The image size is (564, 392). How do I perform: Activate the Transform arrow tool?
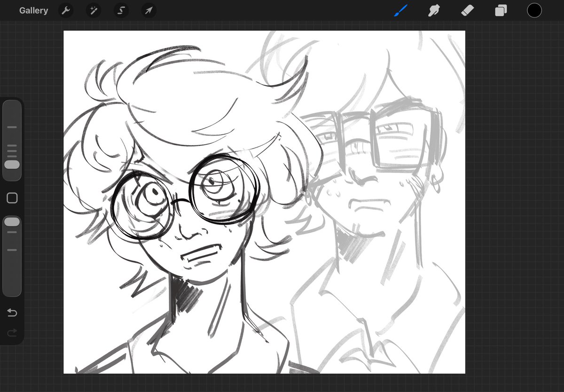pos(149,10)
